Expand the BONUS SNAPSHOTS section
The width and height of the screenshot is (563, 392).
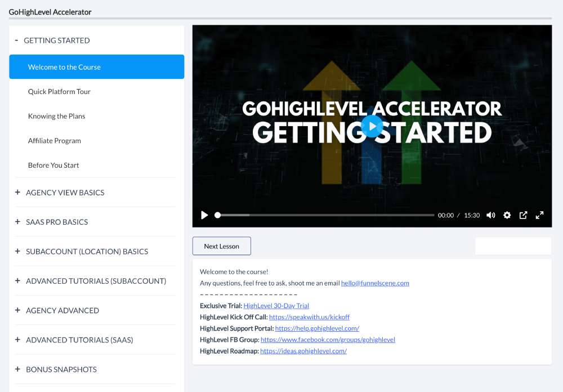[96, 369]
